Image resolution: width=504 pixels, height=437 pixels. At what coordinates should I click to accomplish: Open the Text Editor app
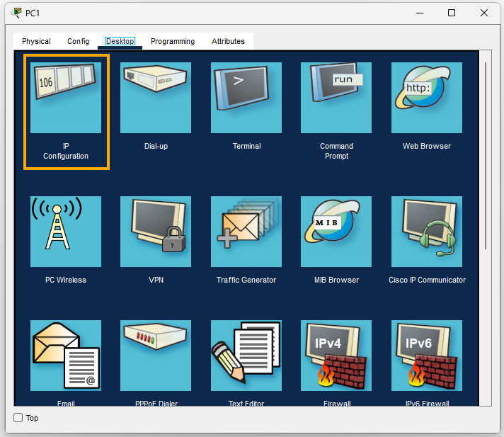point(246,356)
